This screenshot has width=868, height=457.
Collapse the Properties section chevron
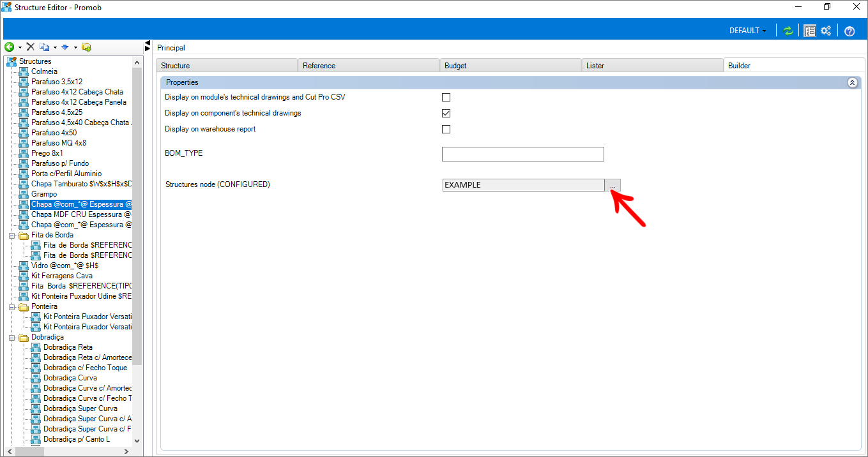[x=851, y=82]
